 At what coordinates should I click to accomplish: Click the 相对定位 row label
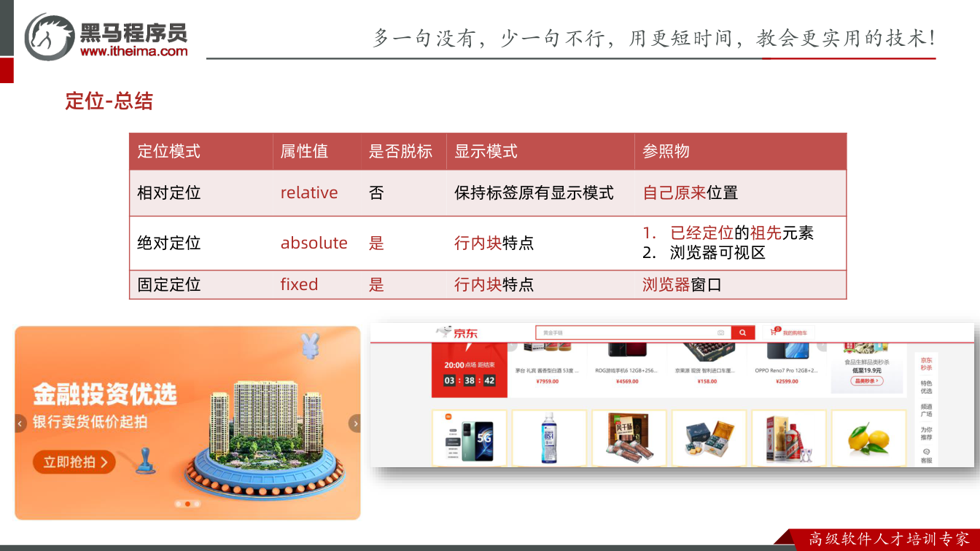[169, 193]
